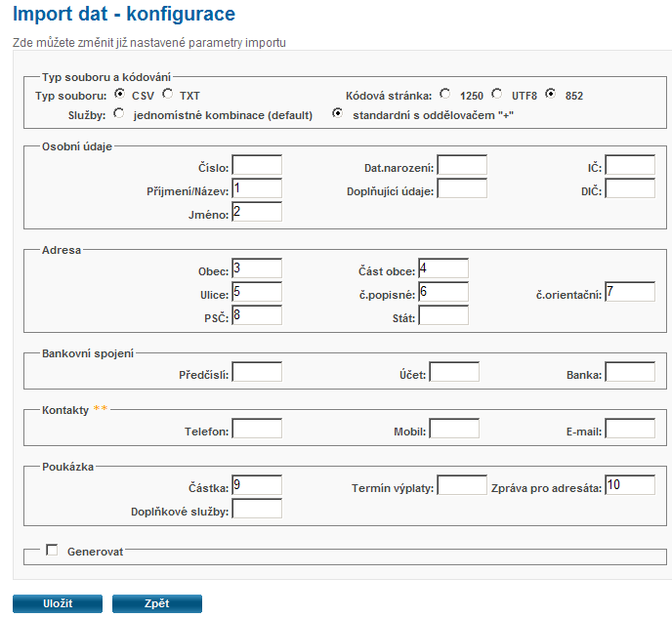Focus the Číslo input field
This screenshot has height=618, width=672.
tap(257, 165)
